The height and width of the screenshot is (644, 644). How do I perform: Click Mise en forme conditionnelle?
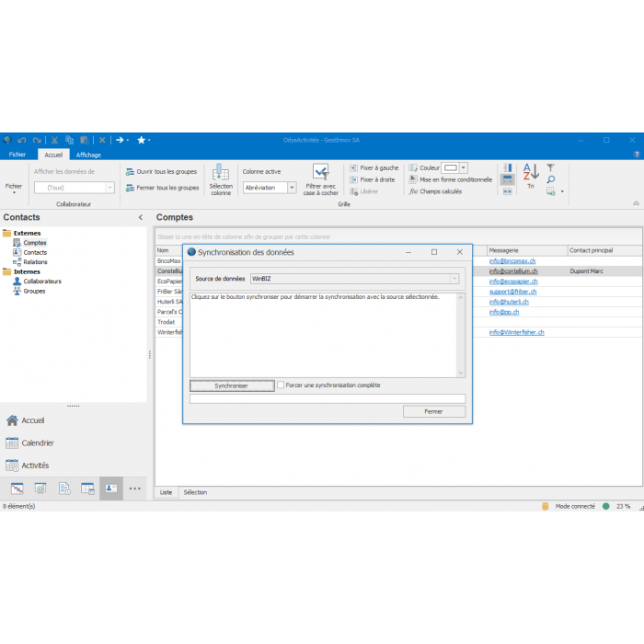451,179
